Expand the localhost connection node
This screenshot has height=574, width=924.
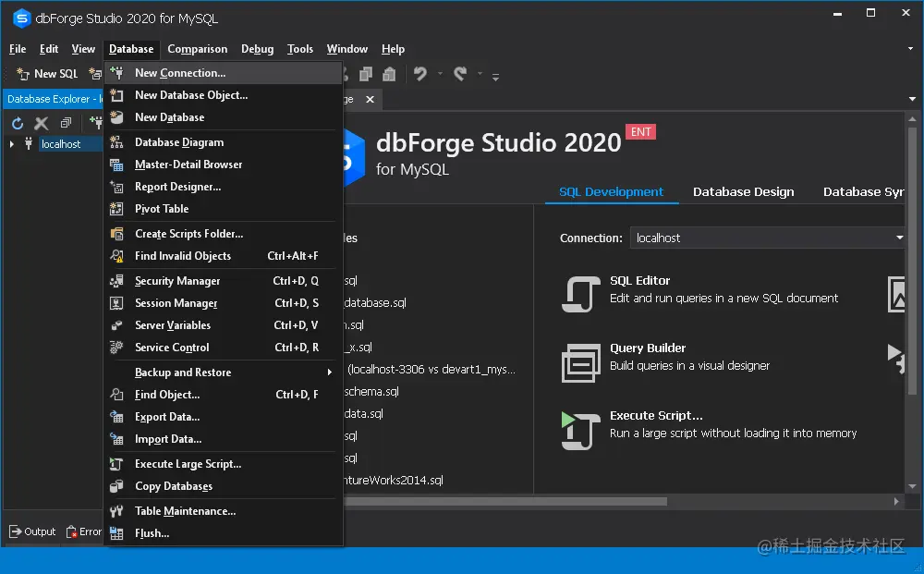pyautogui.click(x=11, y=144)
